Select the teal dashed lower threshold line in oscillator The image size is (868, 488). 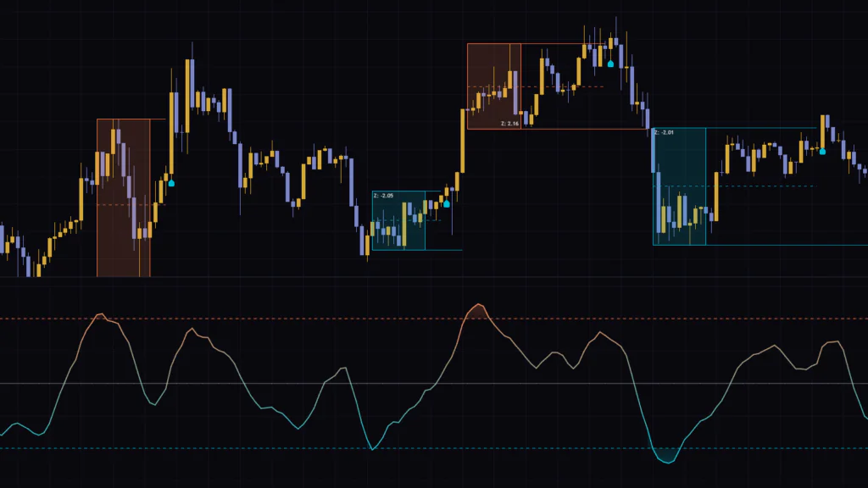(434, 449)
